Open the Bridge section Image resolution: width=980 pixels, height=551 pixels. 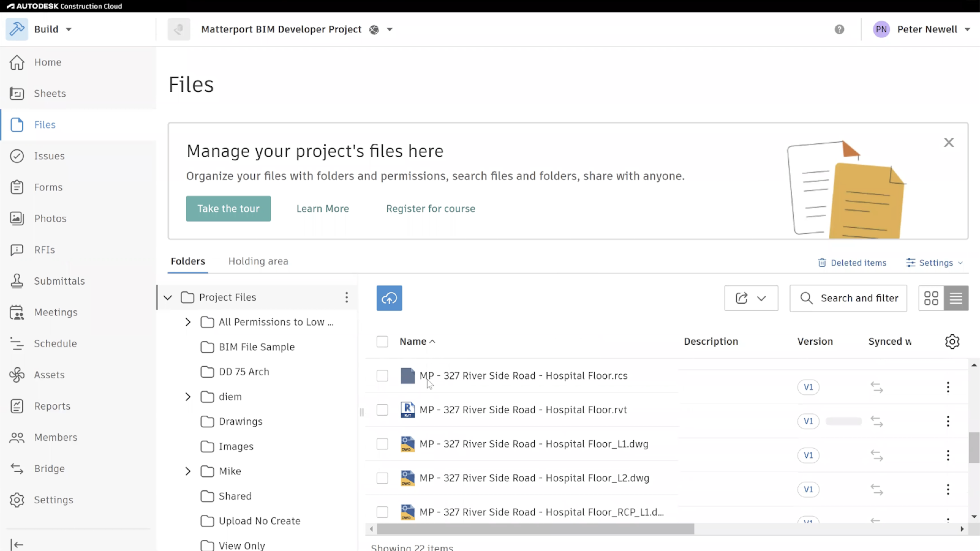[x=49, y=468]
